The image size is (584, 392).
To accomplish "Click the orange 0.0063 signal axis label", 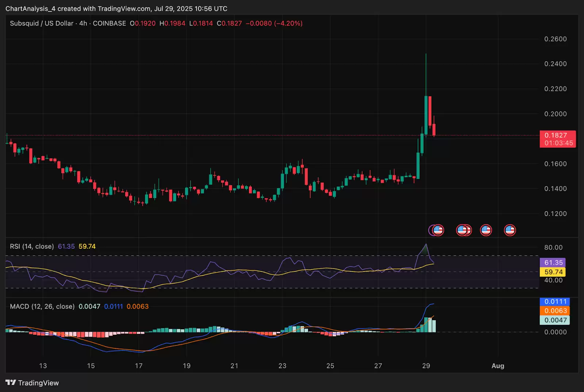I will point(554,311).
